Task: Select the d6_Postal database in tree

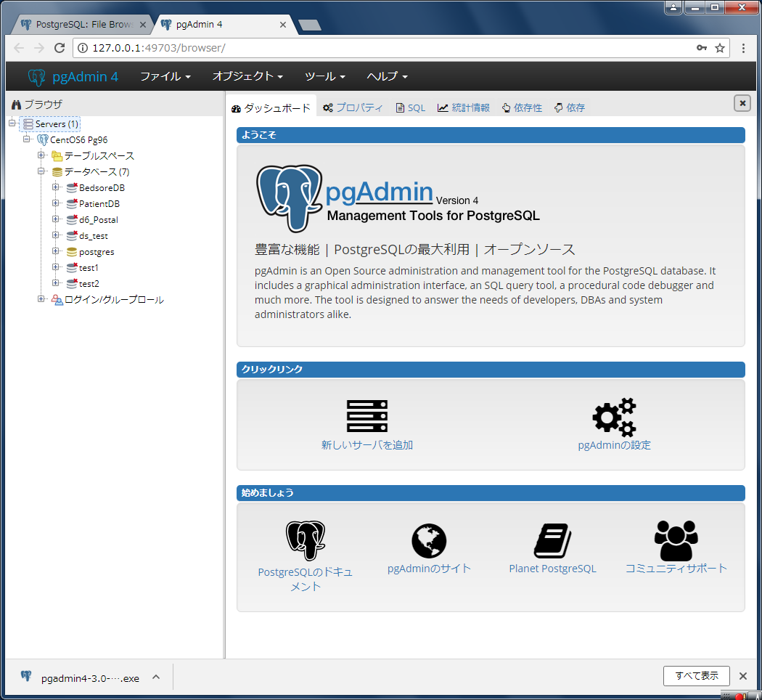Action: tap(98, 220)
